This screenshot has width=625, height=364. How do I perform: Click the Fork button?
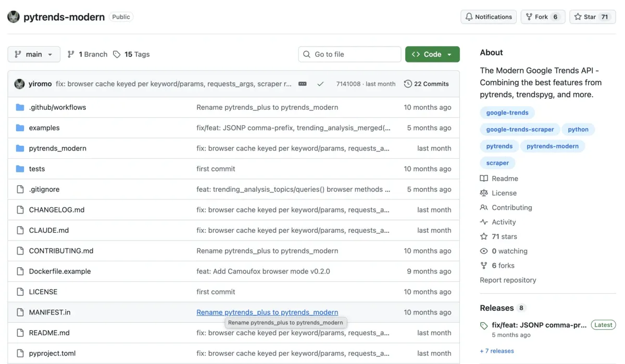[543, 17]
